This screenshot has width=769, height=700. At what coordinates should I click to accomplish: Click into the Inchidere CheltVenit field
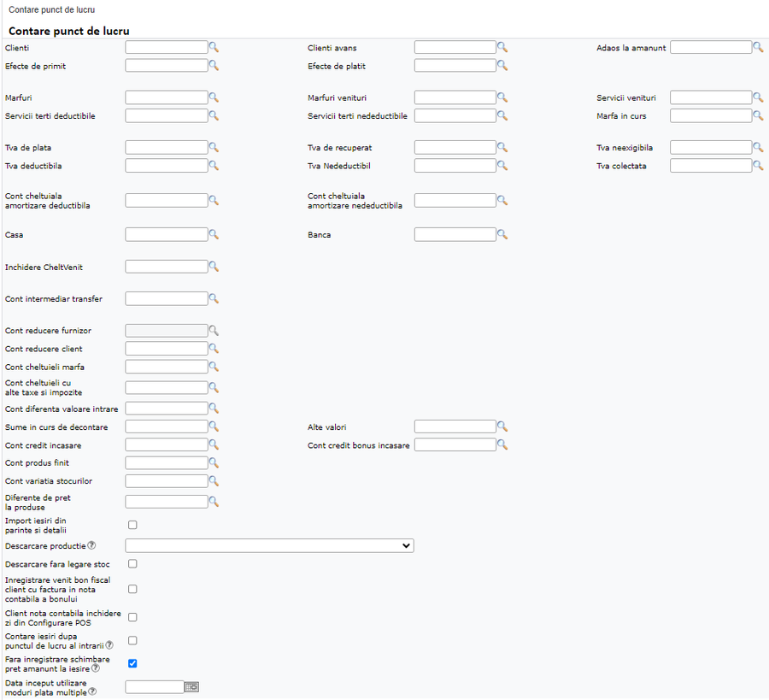pos(167,267)
